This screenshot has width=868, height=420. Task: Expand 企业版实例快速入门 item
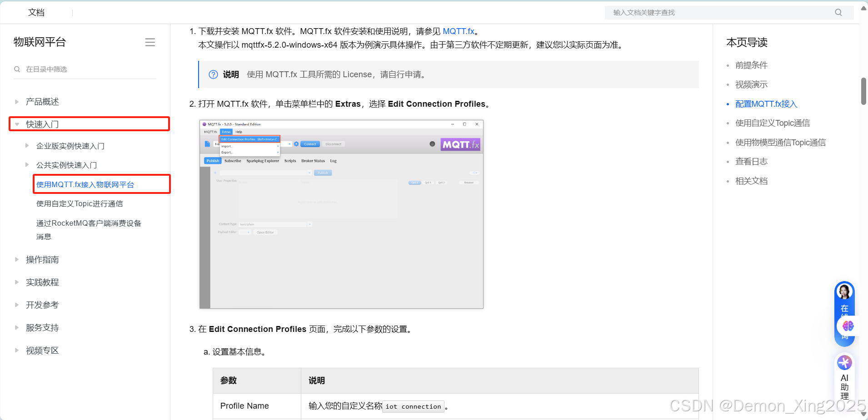point(27,146)
